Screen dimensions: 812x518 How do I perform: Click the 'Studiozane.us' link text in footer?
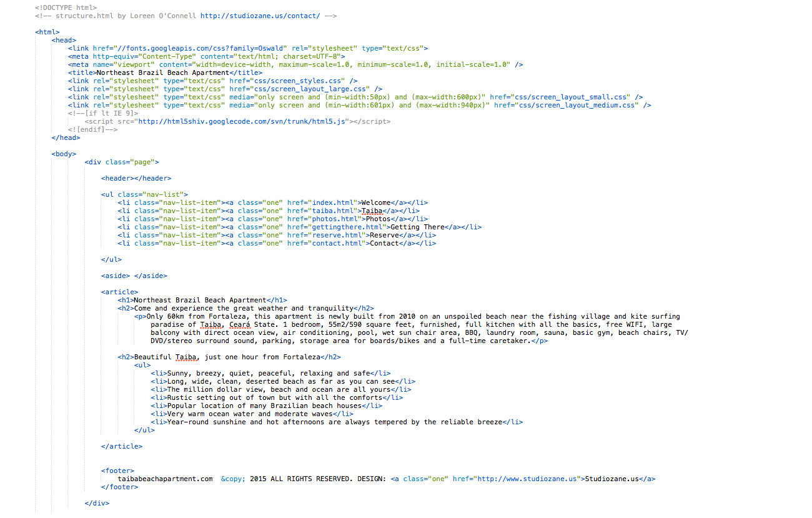(611, 479)
